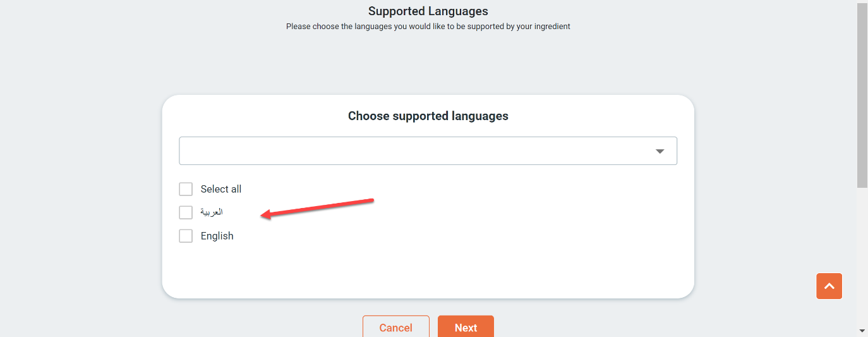
Task: Click the empty scrollbar track below the thumb
Action: (862, 256)
